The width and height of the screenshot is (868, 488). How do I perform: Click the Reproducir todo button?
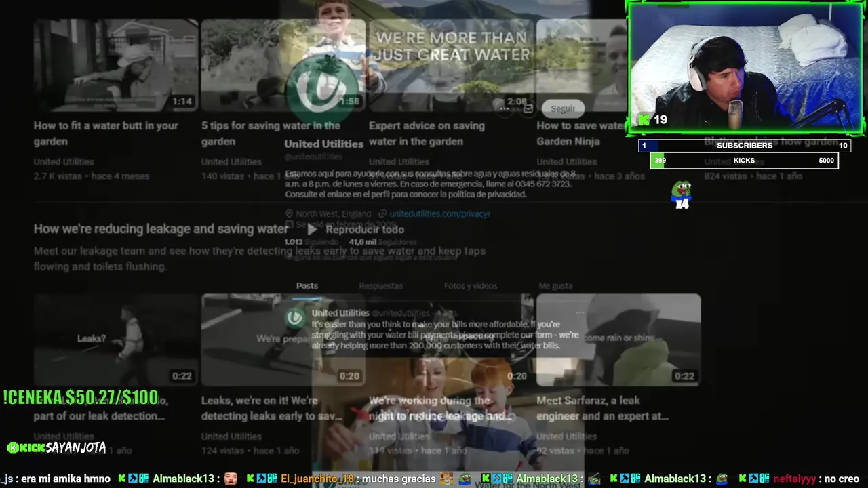pos(355,230)
